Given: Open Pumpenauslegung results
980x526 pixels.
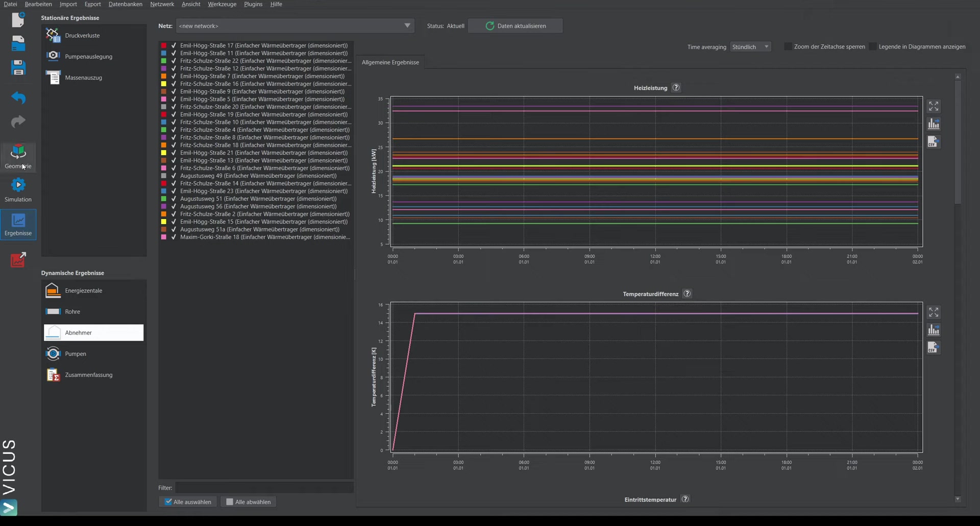Looking at the screenshot, I should point(94,56).
